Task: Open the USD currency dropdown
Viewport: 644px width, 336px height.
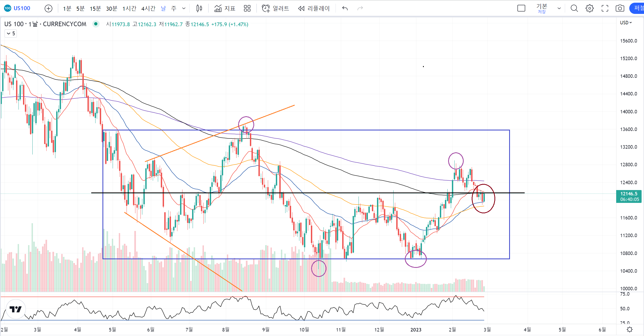Action: click(626, 23)
